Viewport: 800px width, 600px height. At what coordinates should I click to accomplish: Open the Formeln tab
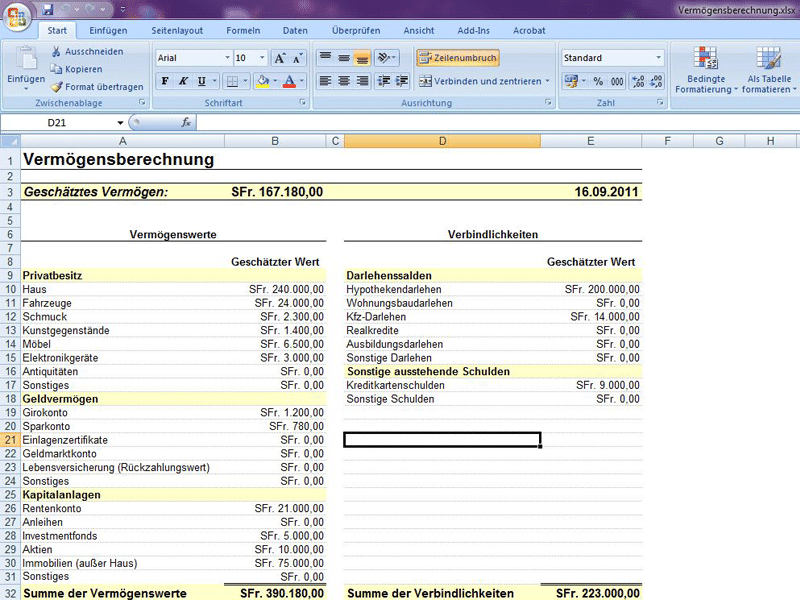tap(243, 31)
